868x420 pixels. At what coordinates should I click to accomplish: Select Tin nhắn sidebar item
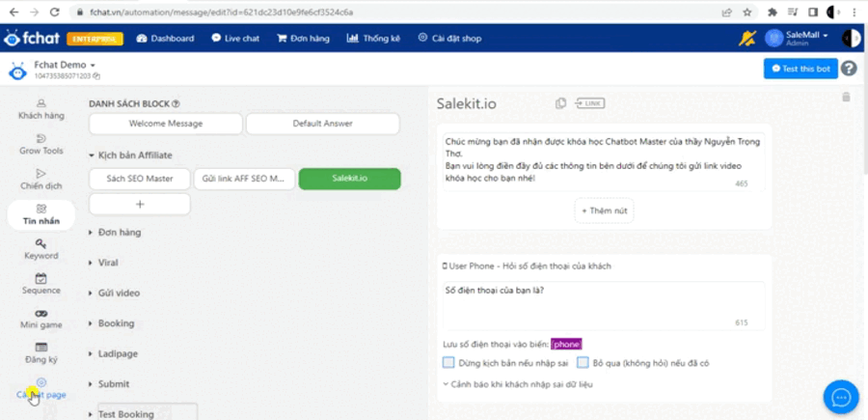coord(41,215)
